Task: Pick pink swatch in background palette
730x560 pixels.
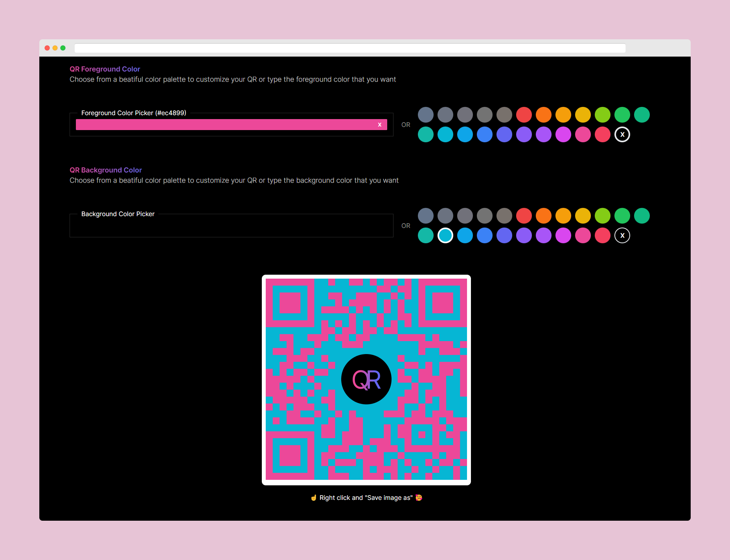Action: click(583, 235)
